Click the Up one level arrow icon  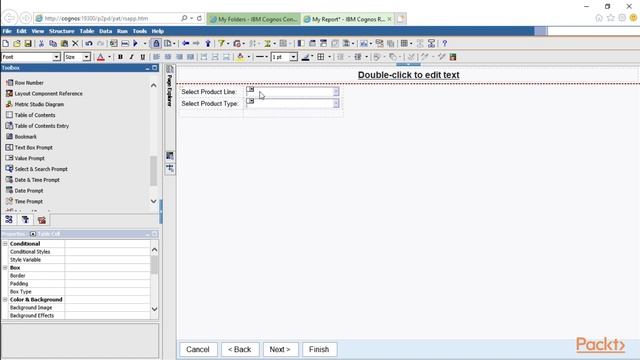tap(208, 43)
